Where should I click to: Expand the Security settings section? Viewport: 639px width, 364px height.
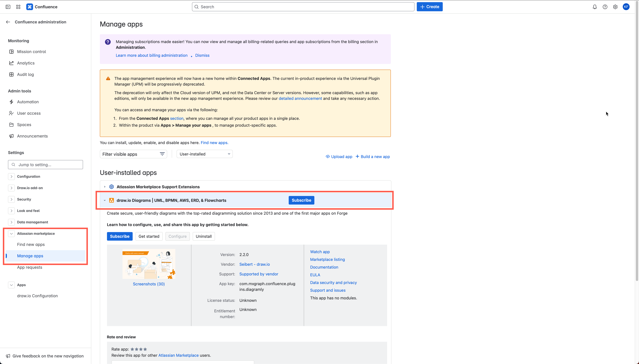coord(11,199)
